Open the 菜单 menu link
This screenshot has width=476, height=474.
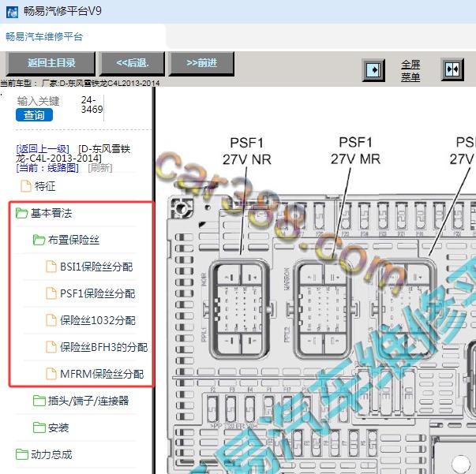(x=410, y=77)
